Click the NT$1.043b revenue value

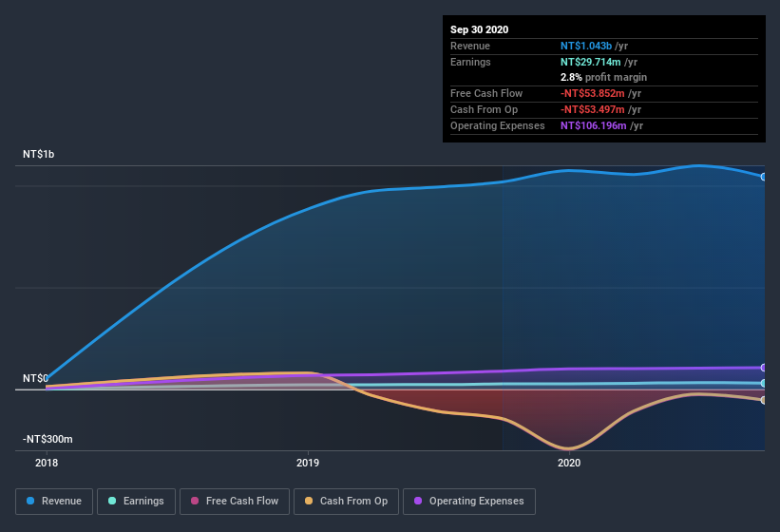(x=586, y=46)
